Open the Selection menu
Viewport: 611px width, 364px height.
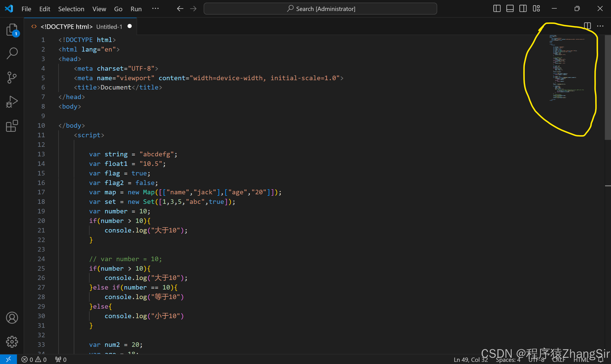click(71, 9)
